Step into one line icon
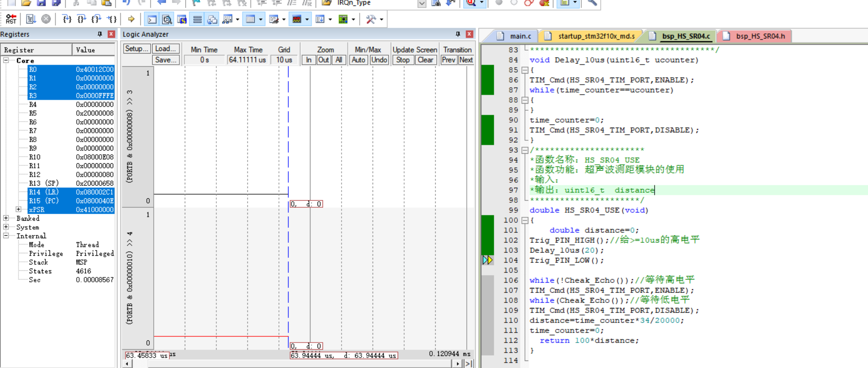This screenshot has height=368, width=868. [67, 19]
